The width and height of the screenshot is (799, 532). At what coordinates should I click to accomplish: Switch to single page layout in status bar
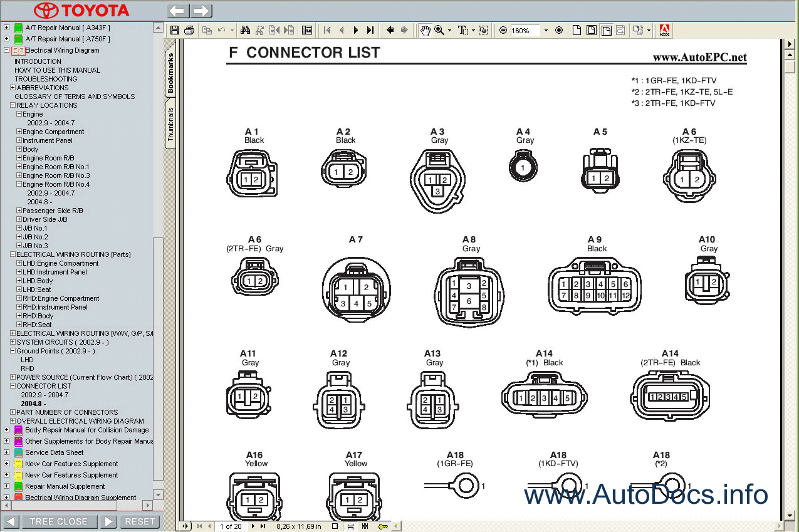[x=335, y=526]
